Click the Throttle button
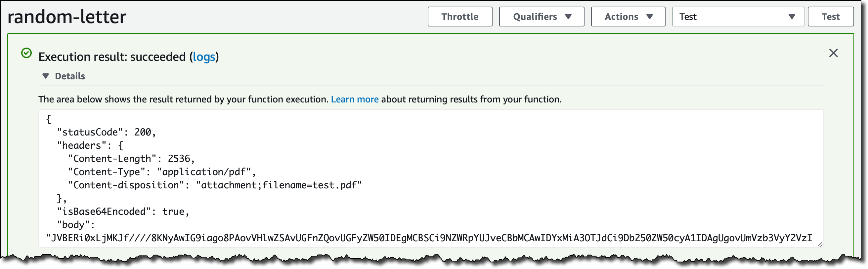The height and width of the screenshot is (269, 868). (460, 16)
